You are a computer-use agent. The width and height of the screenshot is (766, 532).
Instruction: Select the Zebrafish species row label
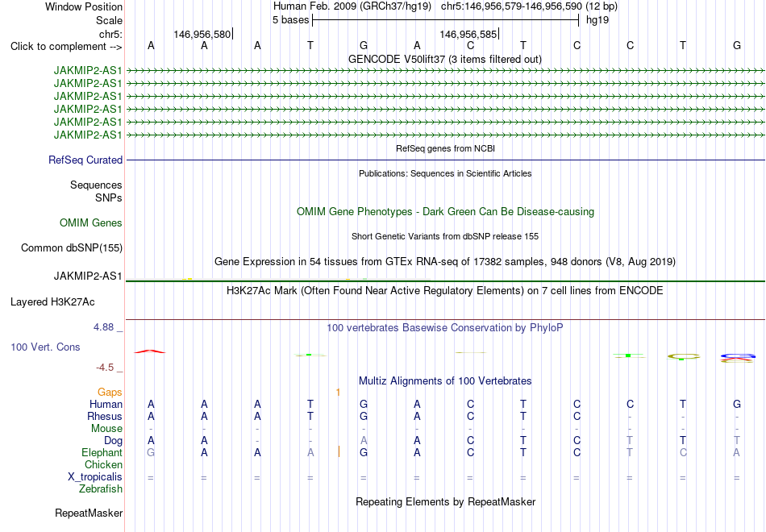(x=101, y=488)
